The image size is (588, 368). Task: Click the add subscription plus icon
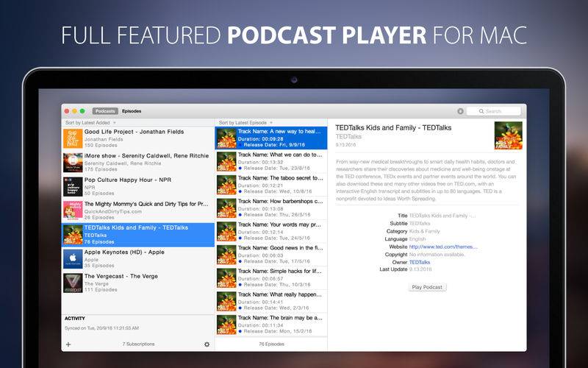click(68, 344)
